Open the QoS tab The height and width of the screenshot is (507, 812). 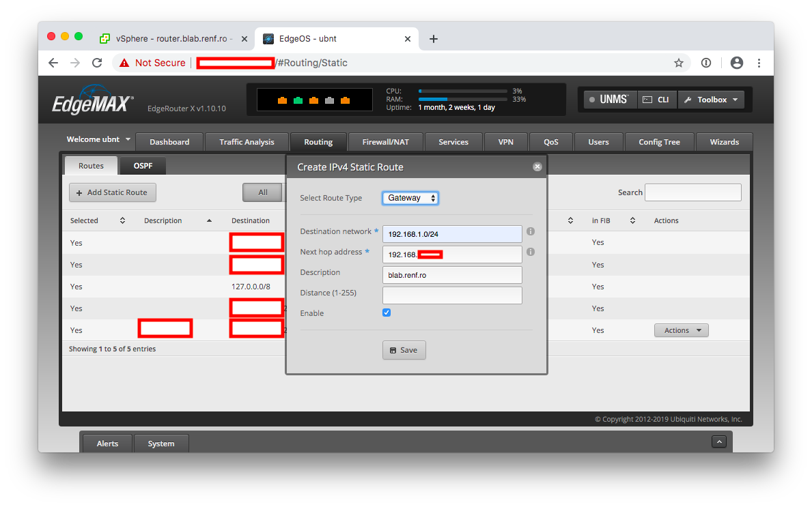point(551,142)
